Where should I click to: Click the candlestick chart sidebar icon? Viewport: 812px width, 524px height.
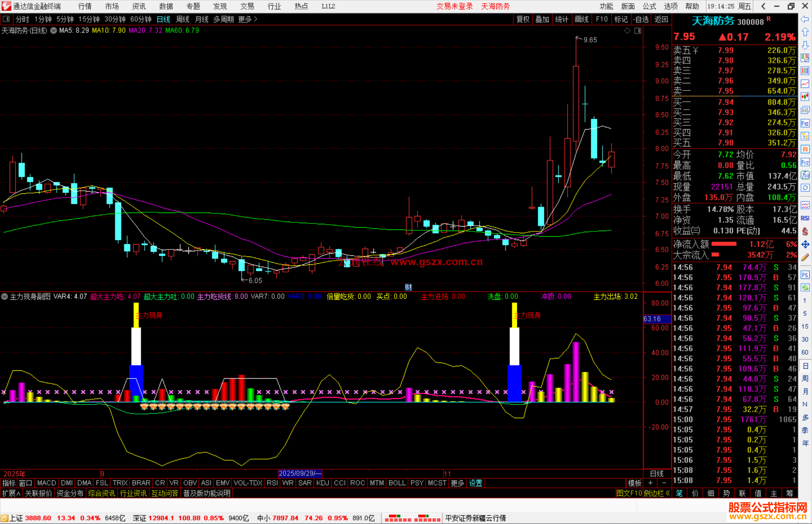pyautogui.click(x=805, y=97)
